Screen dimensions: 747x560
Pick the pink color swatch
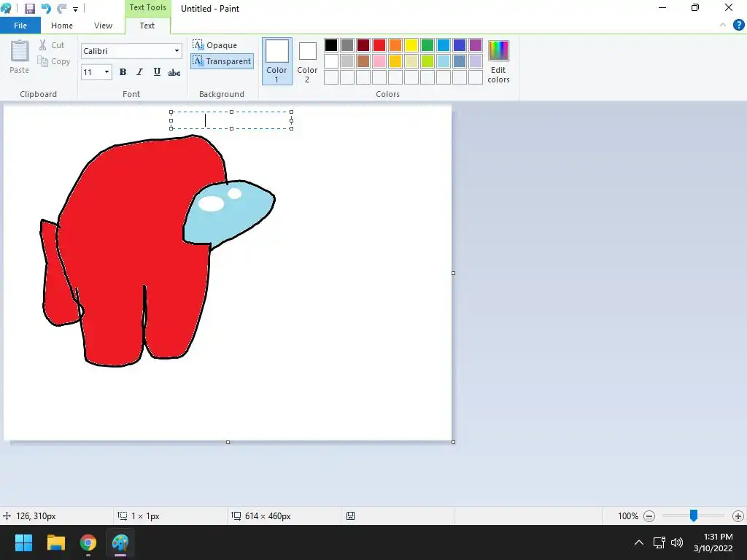[379, 61]
